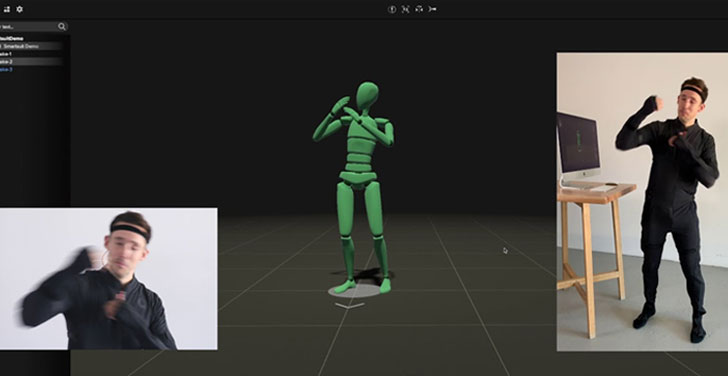Click the layout panels icon beside the gear
The image size is (728, 376).
[x=6, y=9]
